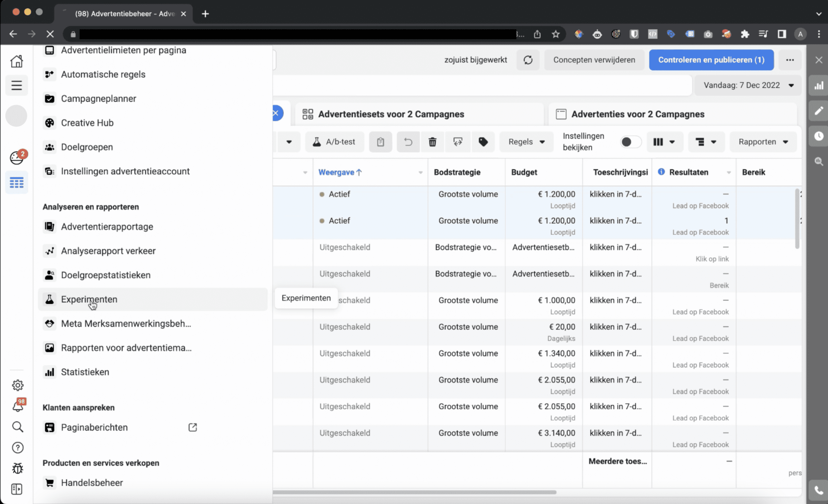
Task: Click the horizontal scrollbar below the table
Action: pyautogui.click(x=414, y=492)
